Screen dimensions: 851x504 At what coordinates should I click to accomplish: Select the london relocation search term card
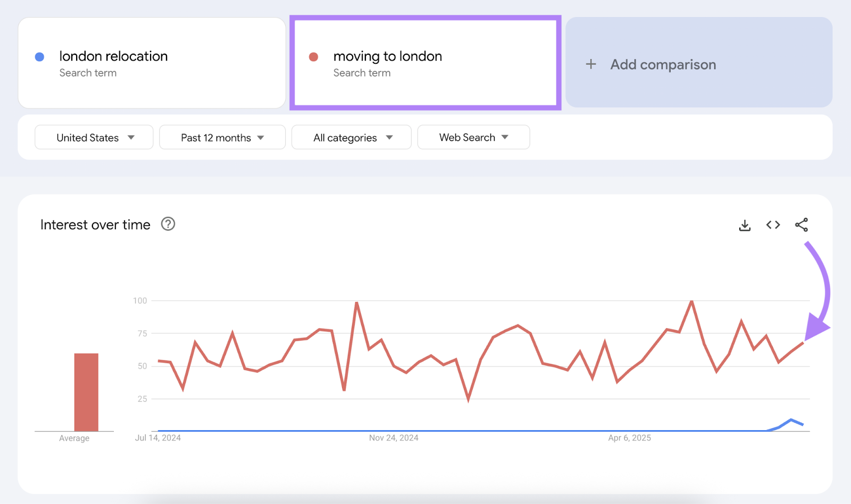coord(152,63)
